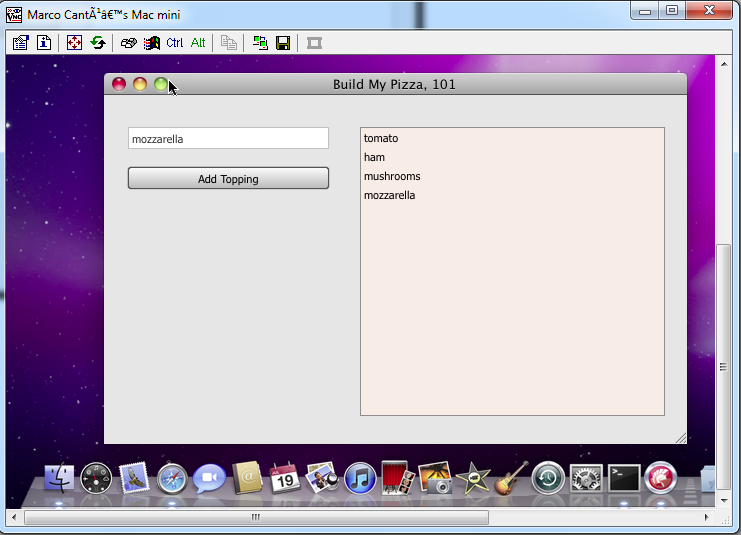Click the horizontal scrollbar right arrow
The image size is (741, 535).
(x=707, y=518)
